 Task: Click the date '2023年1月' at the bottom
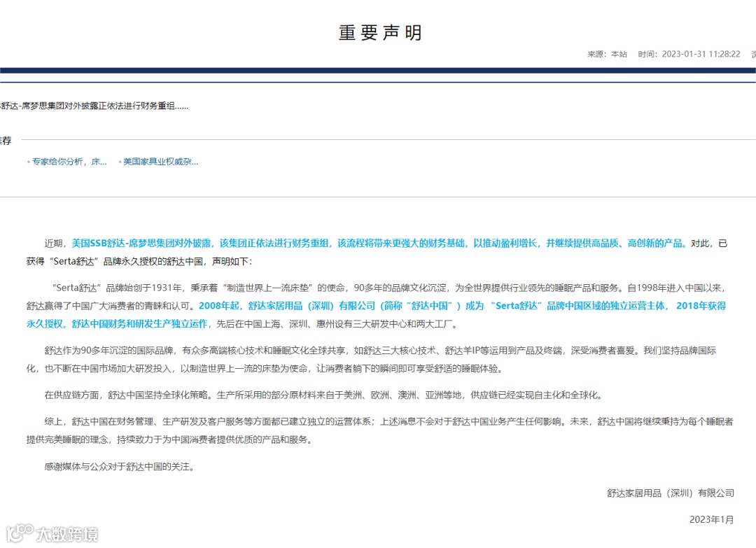tap(712, 519)
